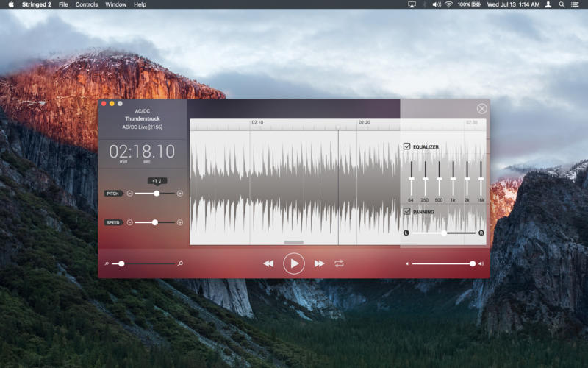Close the equalizer side panel with X
The width and height of the screenshot is (588, 368).
click(482, 108)
